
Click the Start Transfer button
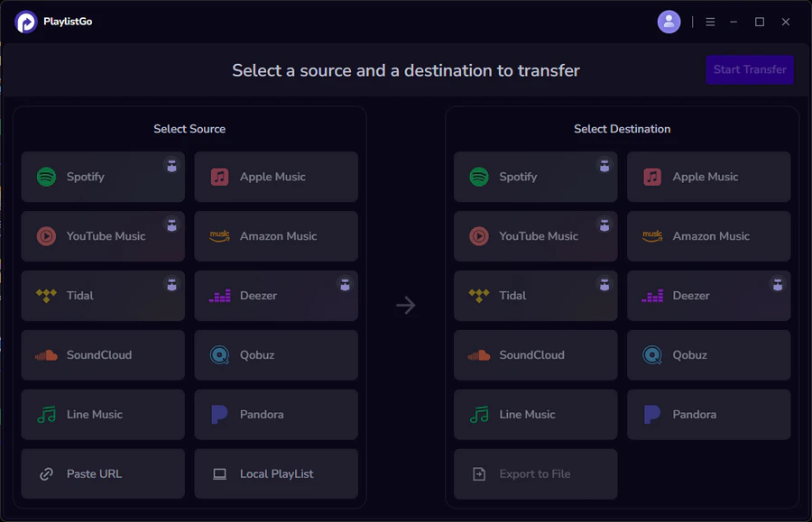click(x=750, y=69)
